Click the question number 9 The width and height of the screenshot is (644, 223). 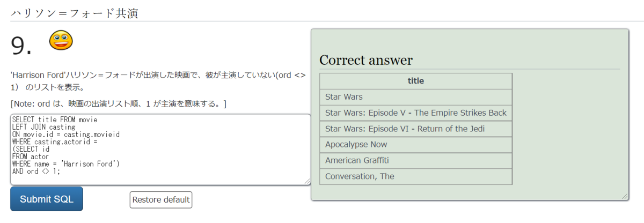tap(21, 47)
